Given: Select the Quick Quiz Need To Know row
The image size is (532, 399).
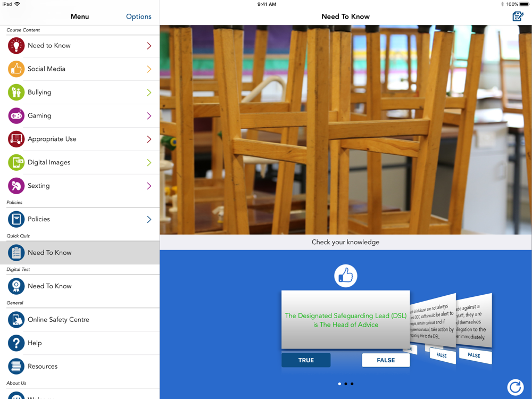Looking at the screenshot, I should [x=80, y=253].
